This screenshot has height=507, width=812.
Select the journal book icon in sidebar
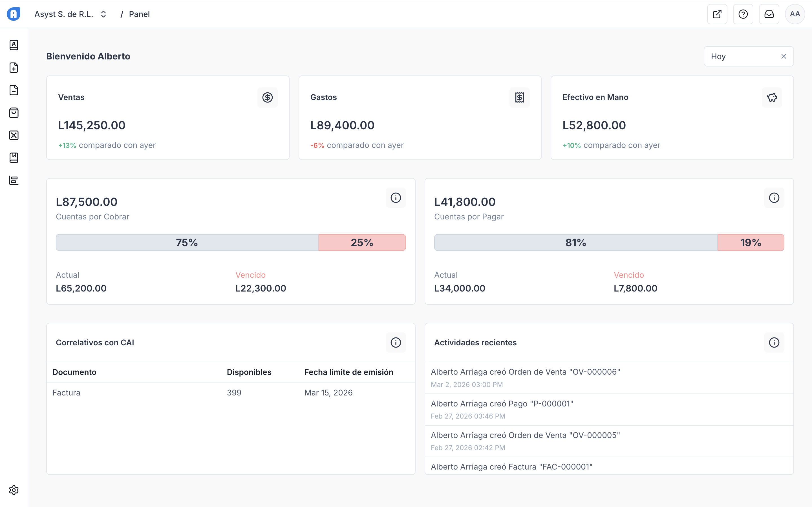[x=14, y=158]
